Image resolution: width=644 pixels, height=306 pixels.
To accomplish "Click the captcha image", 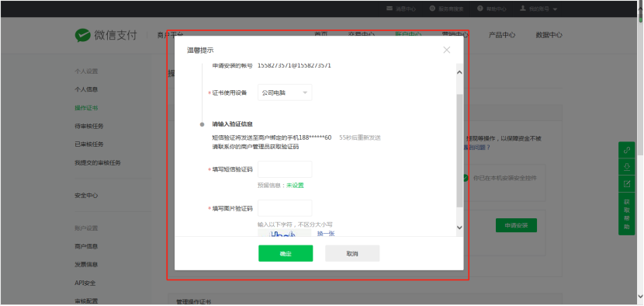I will (x=284, y=233).
